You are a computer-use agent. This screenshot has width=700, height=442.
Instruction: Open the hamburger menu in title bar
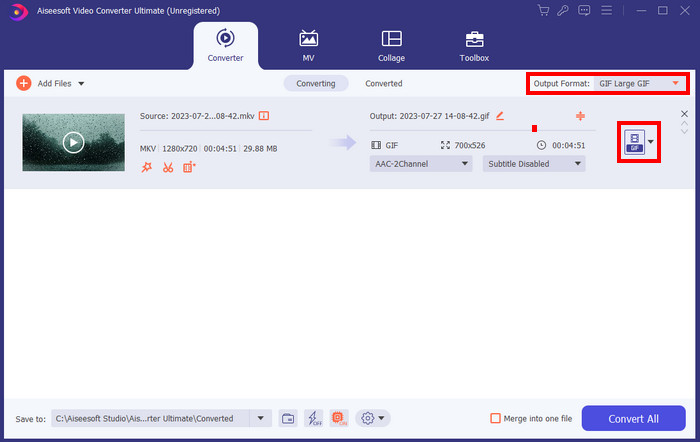[x=606, y=10]
